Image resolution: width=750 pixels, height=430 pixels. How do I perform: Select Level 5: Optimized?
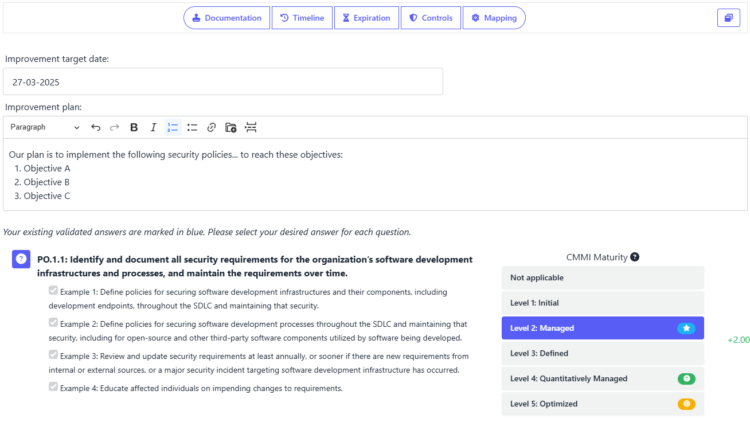[603, 404]
